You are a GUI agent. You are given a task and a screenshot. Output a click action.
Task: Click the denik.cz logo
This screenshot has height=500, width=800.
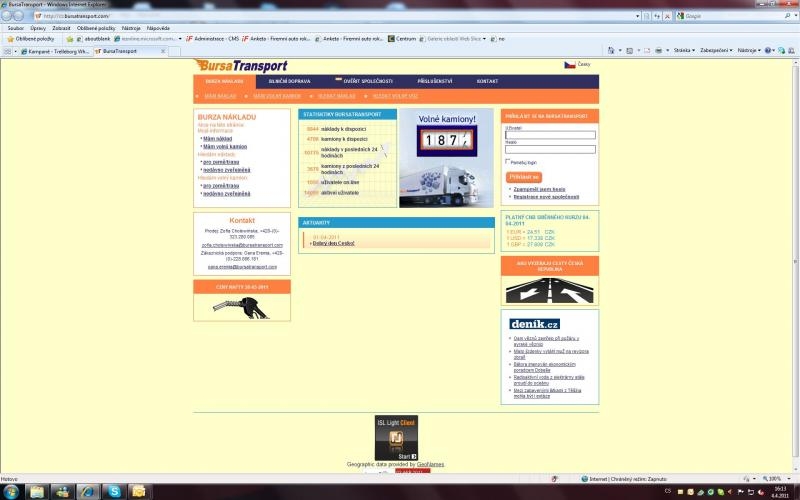(x=534, y=324)
